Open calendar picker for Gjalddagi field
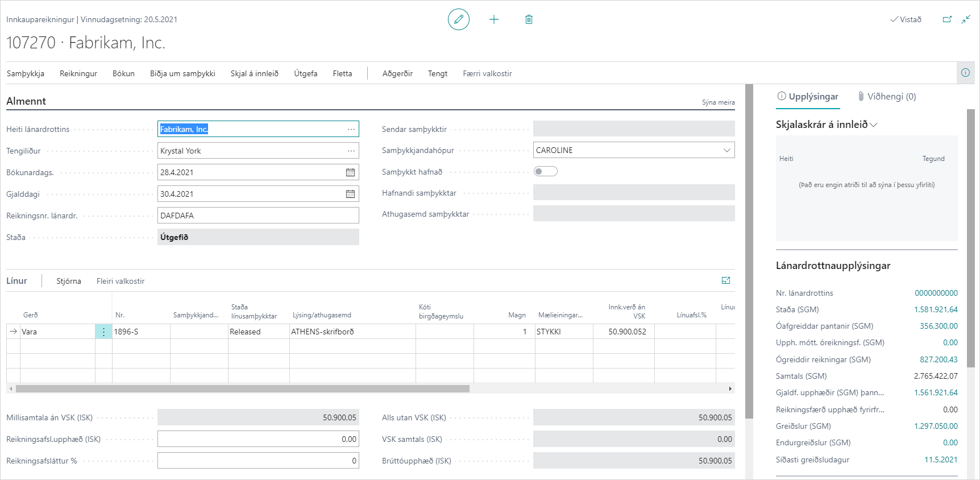 click(x=350, y=194)
